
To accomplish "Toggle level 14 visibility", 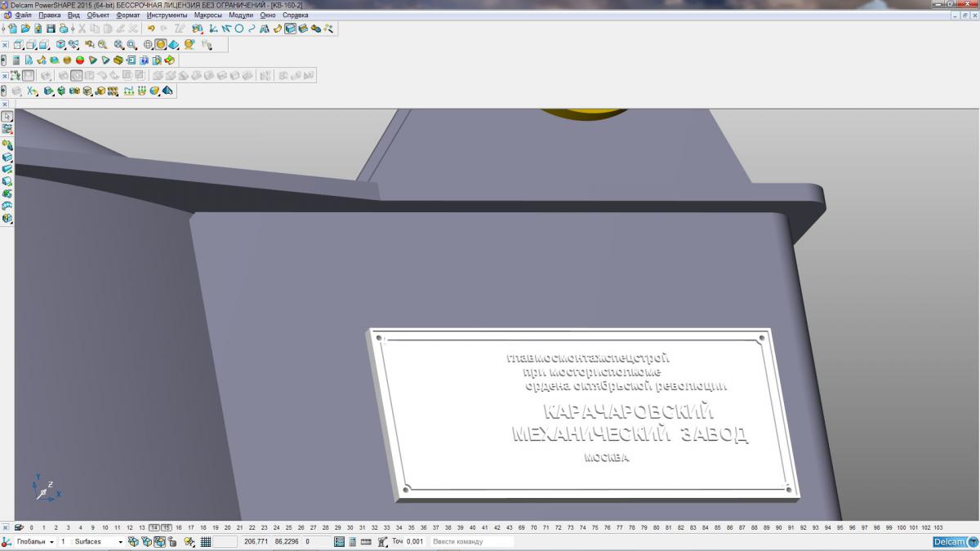I will pos(154,527).
